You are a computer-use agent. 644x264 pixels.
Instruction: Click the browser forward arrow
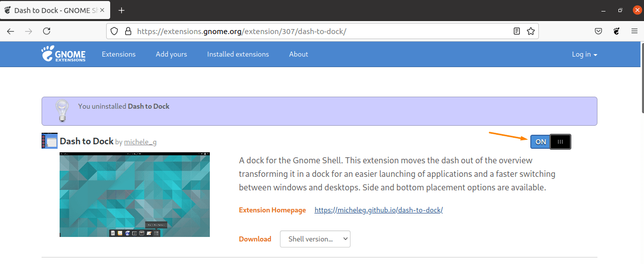pyautogui.click(x=29, y=31)
